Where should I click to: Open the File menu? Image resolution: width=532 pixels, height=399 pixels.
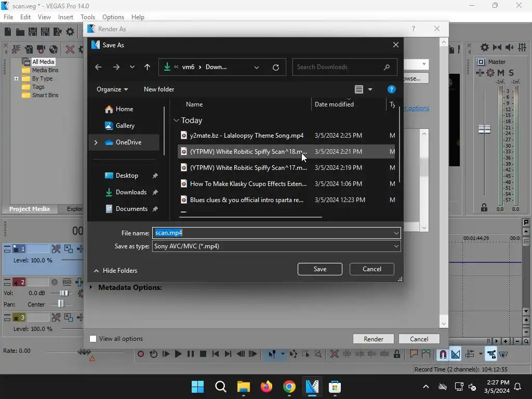click(8, 17)
